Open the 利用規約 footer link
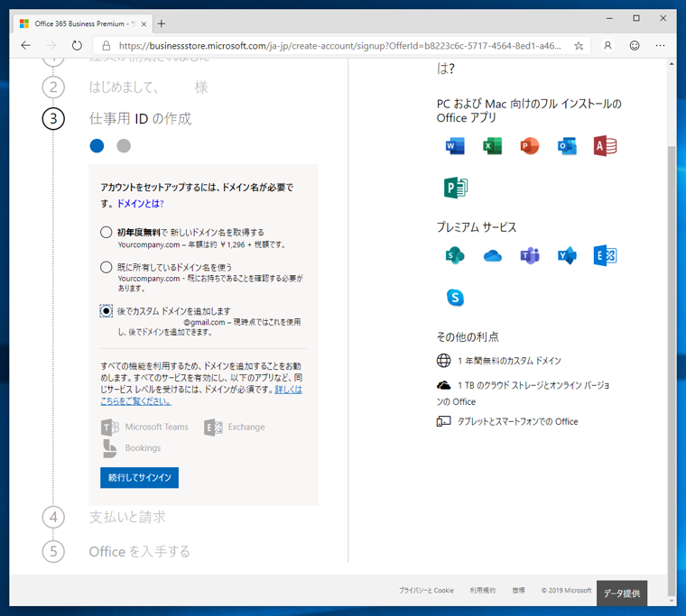Image resolution: width=686 pixels, height=616 pixels. point(483,590)
